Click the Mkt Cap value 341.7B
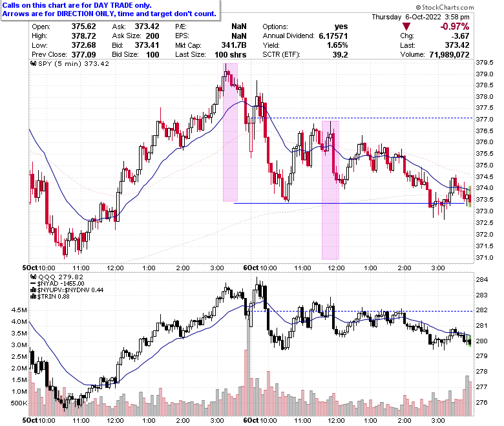The height and width of the screenshot is (426, 504). coord(234,45)
